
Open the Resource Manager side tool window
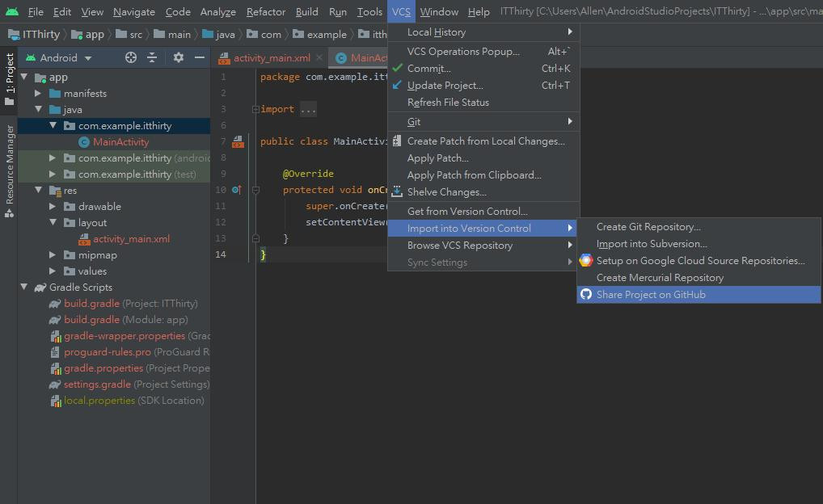(10, 171)
